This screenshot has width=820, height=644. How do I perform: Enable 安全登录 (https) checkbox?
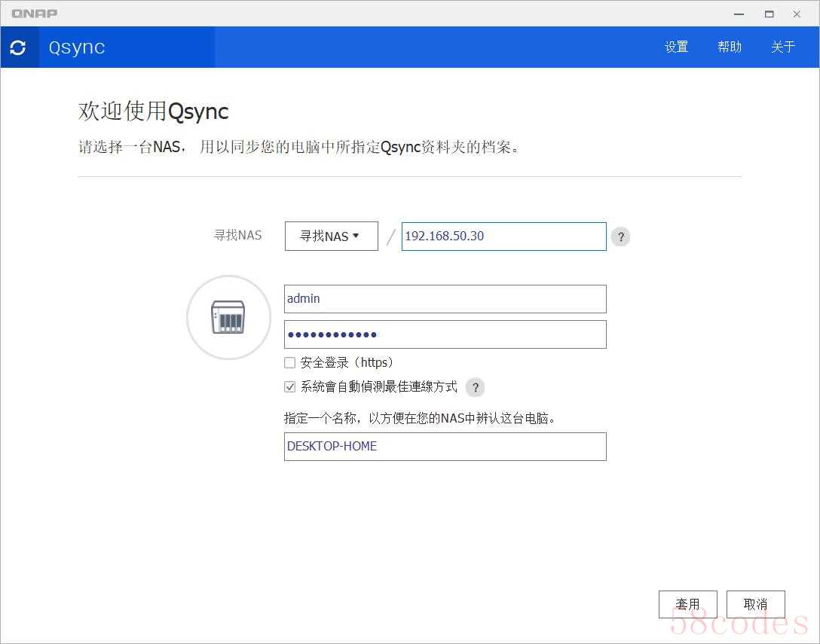(x=289, y=363)
